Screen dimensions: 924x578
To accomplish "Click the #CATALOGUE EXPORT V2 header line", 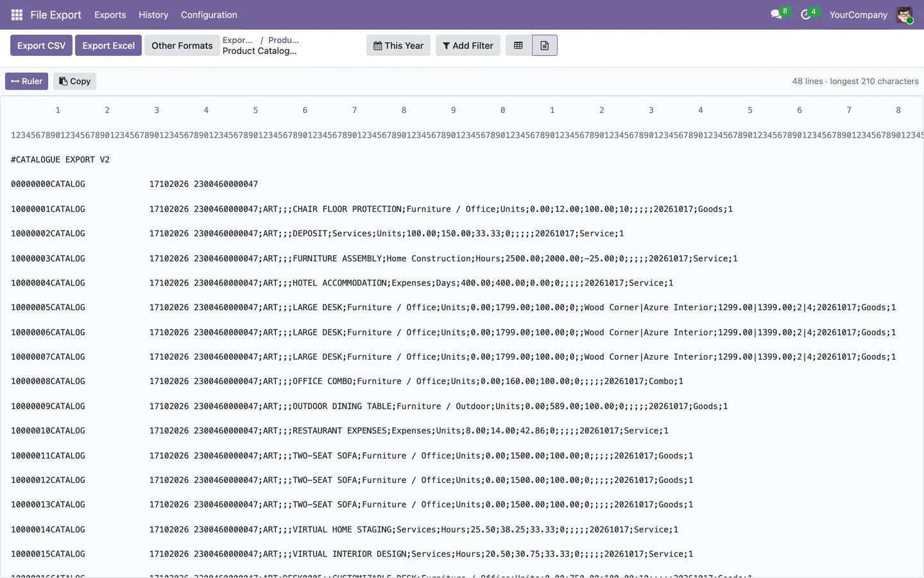I will 60,159.
